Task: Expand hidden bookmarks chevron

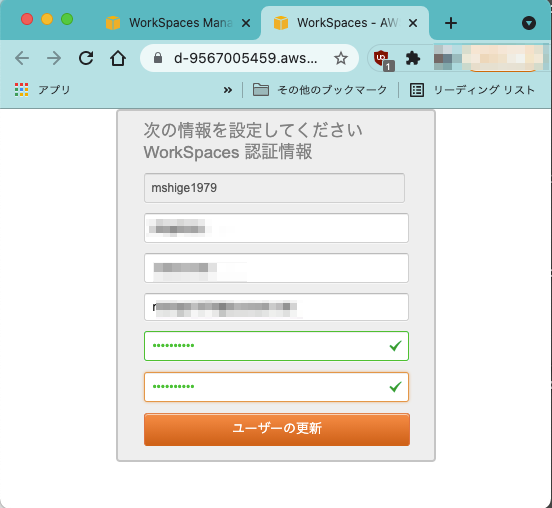Action: click(x=228, y=90)
